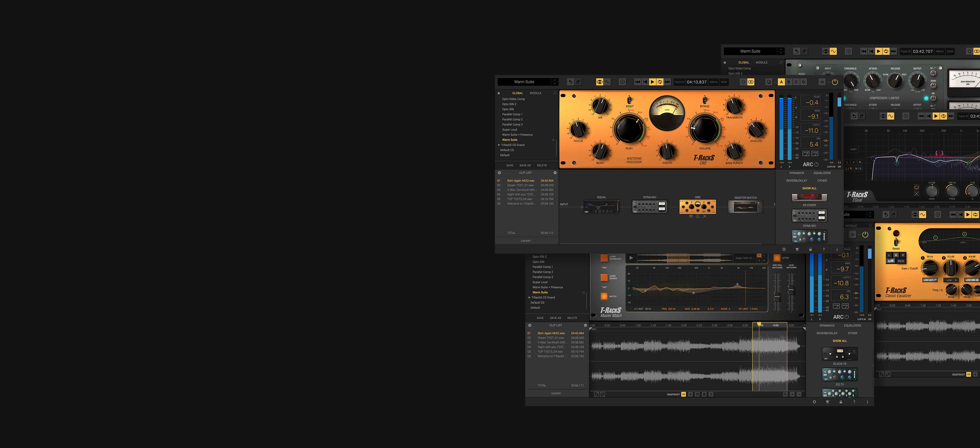Select Opto Sides Comp preset in front window
This screenshot has height=448, width=980.
[x=513, y=99]
